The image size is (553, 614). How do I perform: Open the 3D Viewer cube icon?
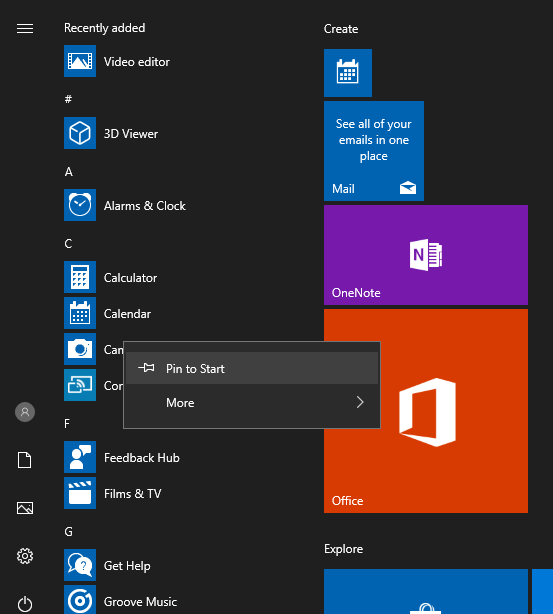click(x=80, y=133)
